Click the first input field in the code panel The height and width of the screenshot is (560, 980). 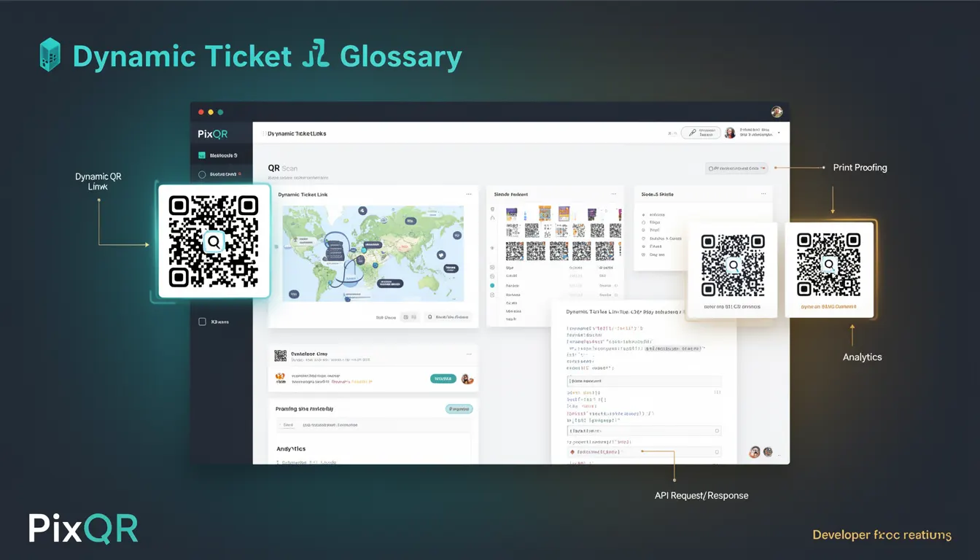tap(645, 381)
